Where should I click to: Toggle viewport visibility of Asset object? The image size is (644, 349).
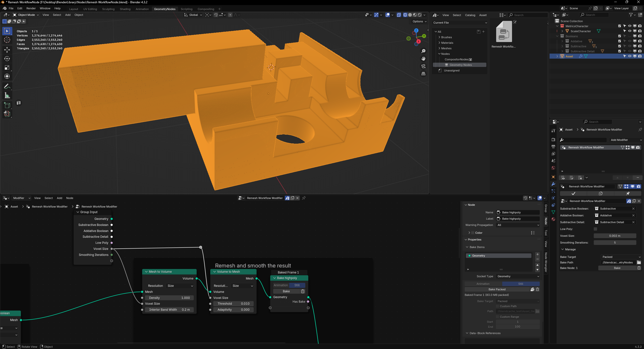pyautogui.click(x=630, y=56)
